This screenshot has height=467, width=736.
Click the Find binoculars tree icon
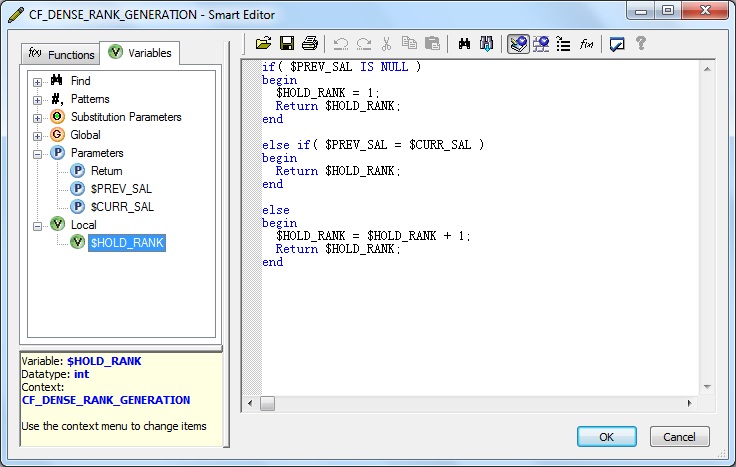(x=57, y=80)
